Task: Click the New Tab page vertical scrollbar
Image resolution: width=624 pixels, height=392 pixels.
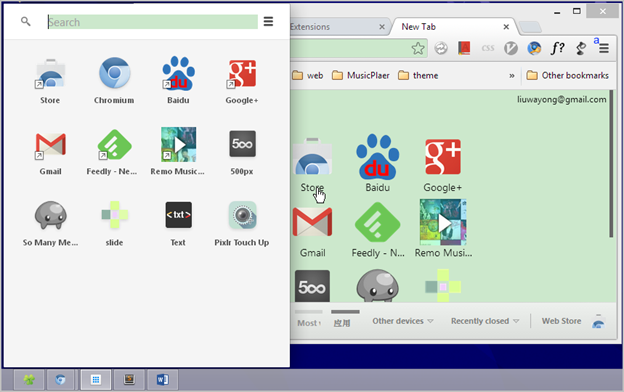Action: point(612,164)
